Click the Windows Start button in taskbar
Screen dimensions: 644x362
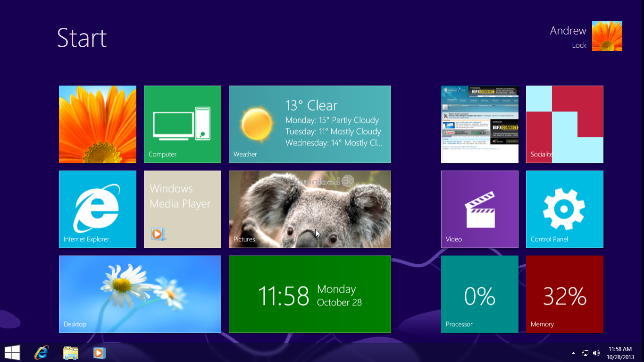coord(12,353)
